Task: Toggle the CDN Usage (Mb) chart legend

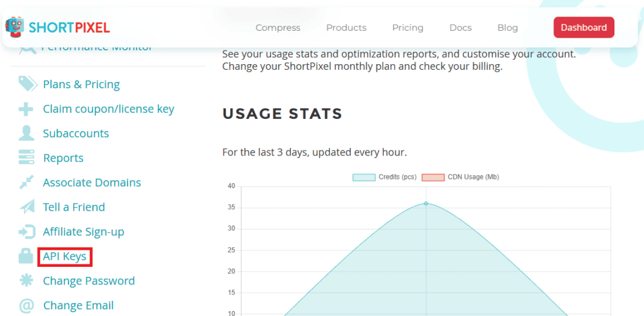Action: [x=460, y=178]
